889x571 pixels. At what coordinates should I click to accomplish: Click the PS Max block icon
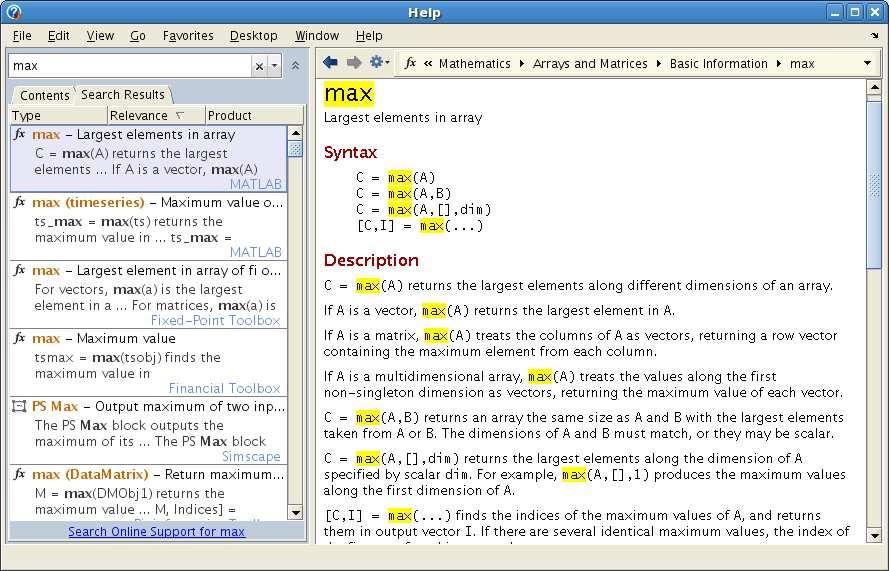click(x=20, y=406)
